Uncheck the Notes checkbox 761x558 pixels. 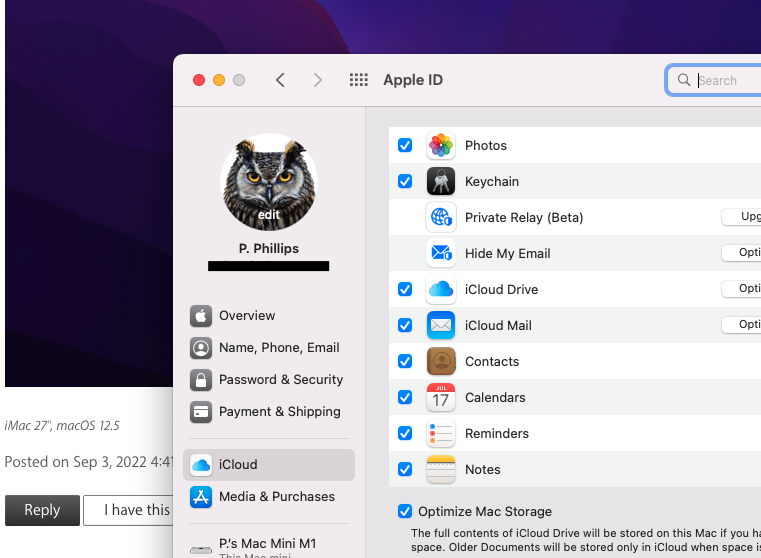coord(405,469)
